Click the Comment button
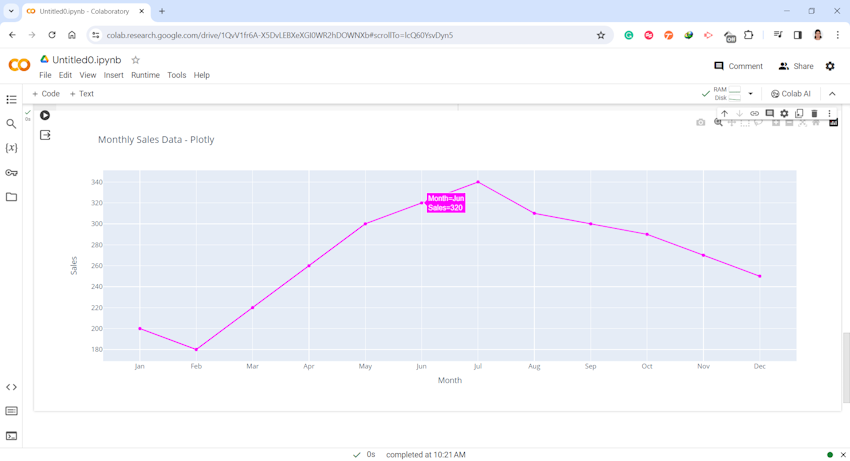This screenshot has width=850, height=461. (738, 66)
